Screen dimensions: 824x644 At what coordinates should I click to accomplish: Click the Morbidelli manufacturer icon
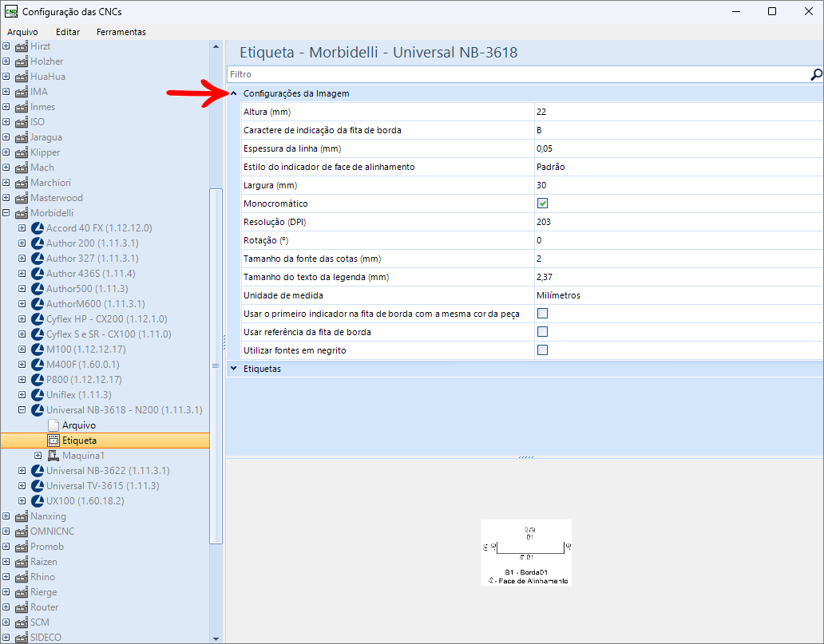coord(22,213)
